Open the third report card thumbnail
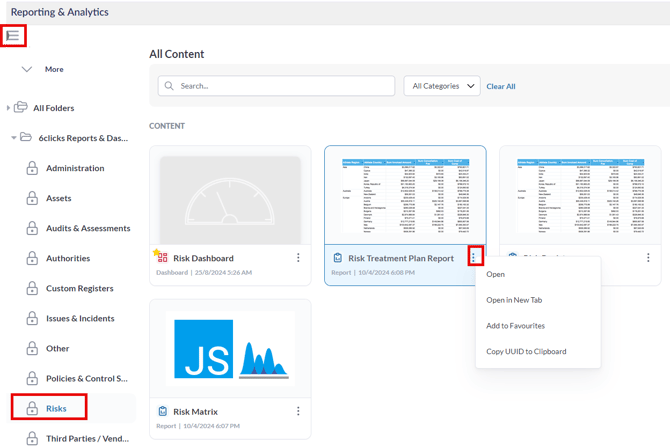 click(x=580, y=196)
